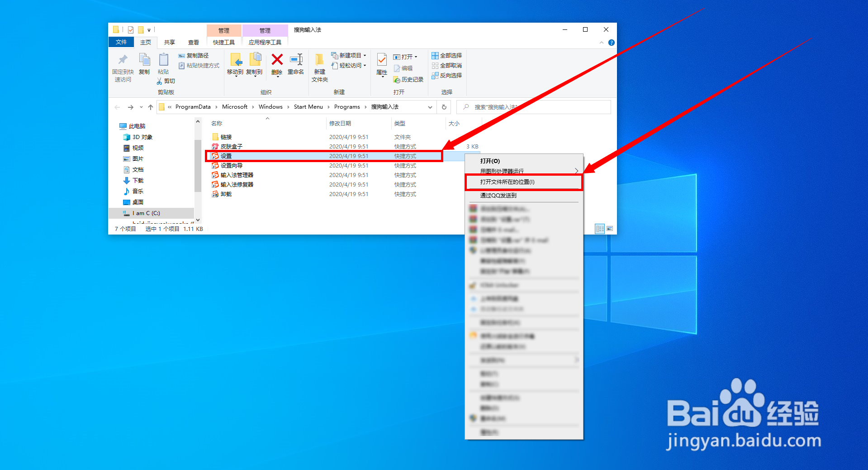The height and width of the screenshot is (470, 868).
Task: Click the Up one level arrow
Action: 151,107
